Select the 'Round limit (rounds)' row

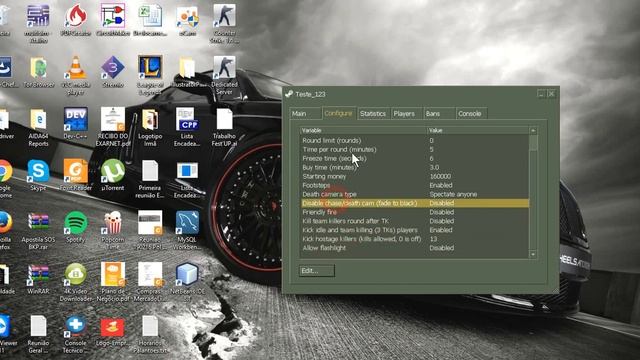(x=415, y=140)
